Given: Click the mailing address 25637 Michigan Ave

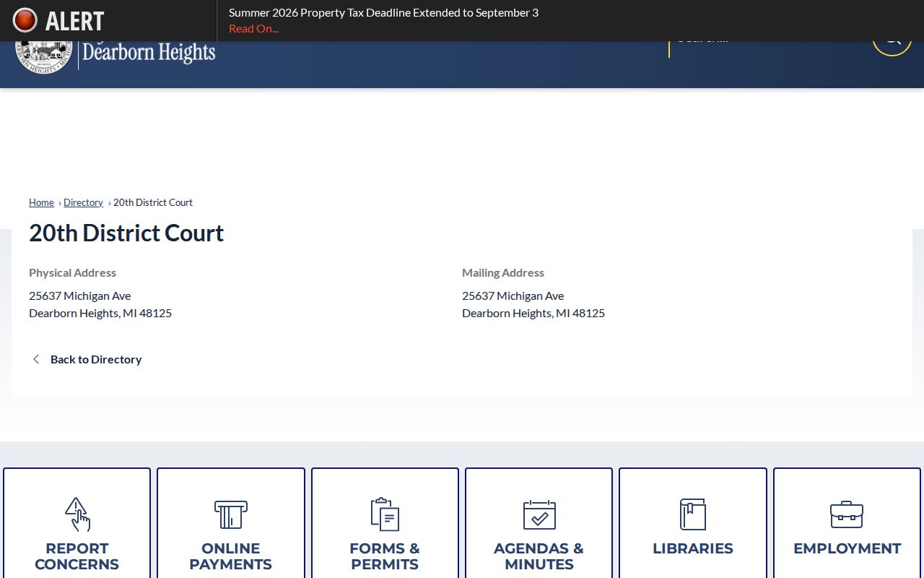Looking at the screenshot, I should (513, 296).
